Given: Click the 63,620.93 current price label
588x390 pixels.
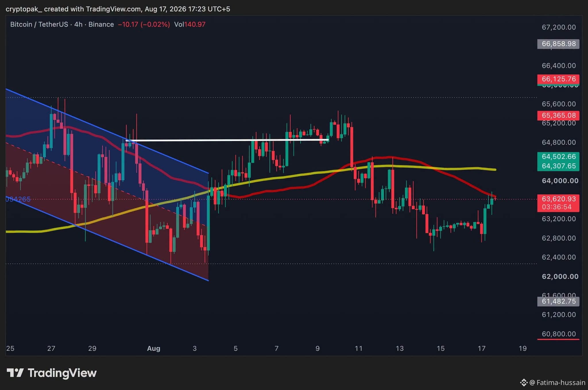Looking at the screenshot, I should (x=558, y=199).
